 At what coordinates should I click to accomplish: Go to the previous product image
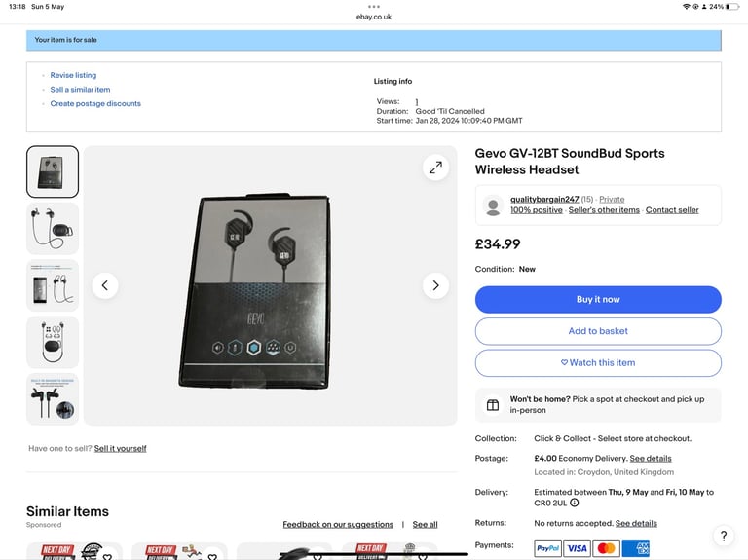tap(105, 285)
